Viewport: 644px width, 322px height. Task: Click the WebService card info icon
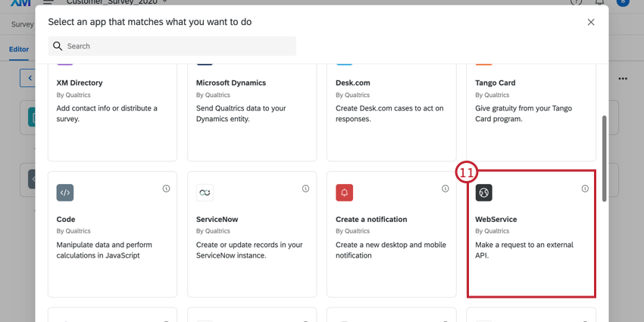pyautogui.click(x=585, y=189)
